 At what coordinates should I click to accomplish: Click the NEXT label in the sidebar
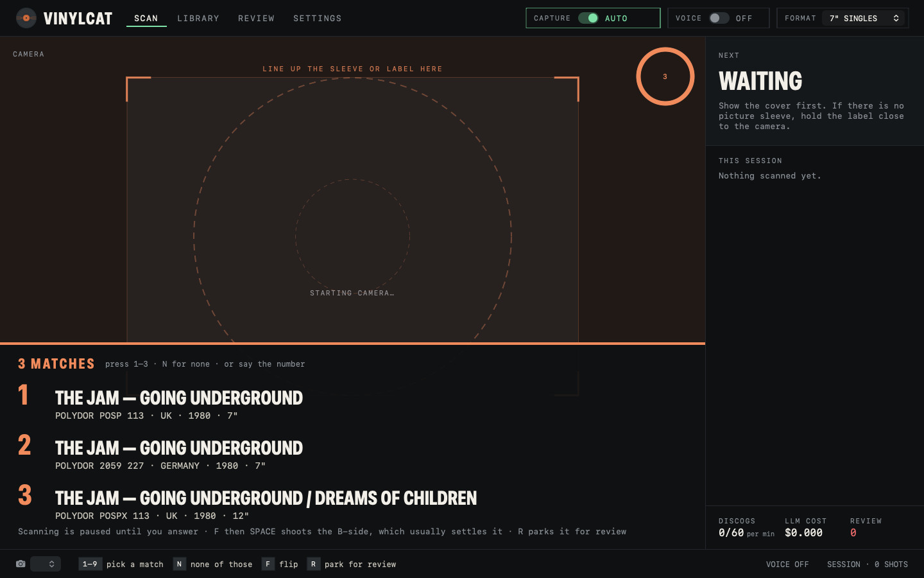pos(729,55)
